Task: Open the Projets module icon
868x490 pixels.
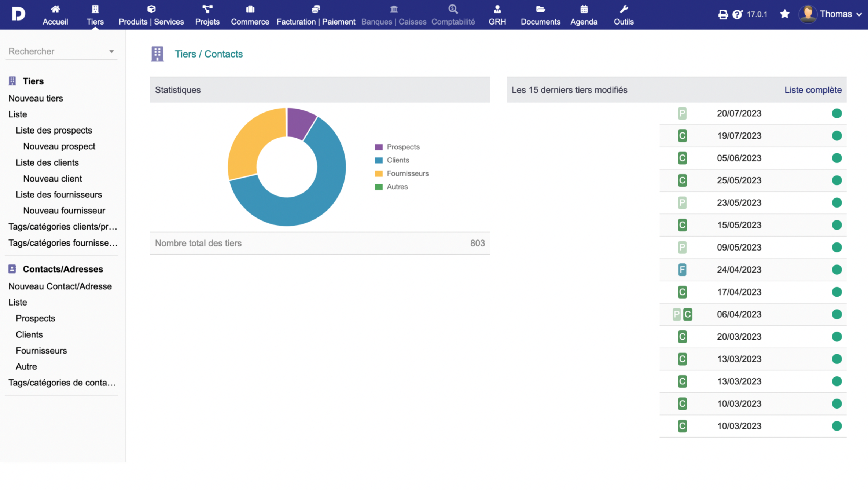Action: click(207, 9)
